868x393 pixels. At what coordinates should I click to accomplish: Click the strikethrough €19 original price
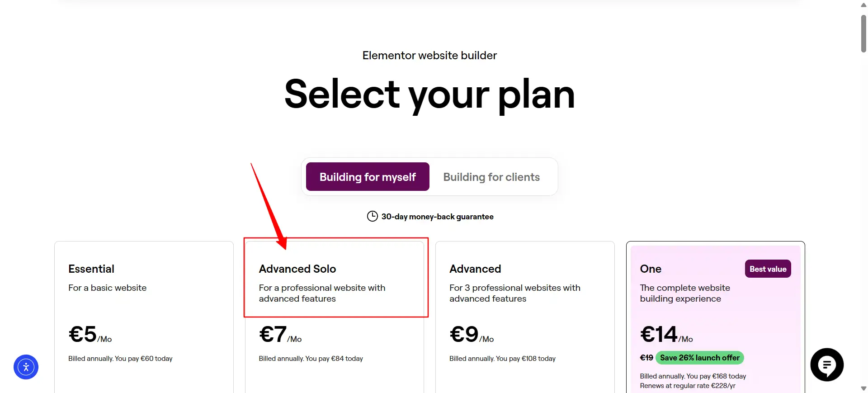(x=646, y=357)
